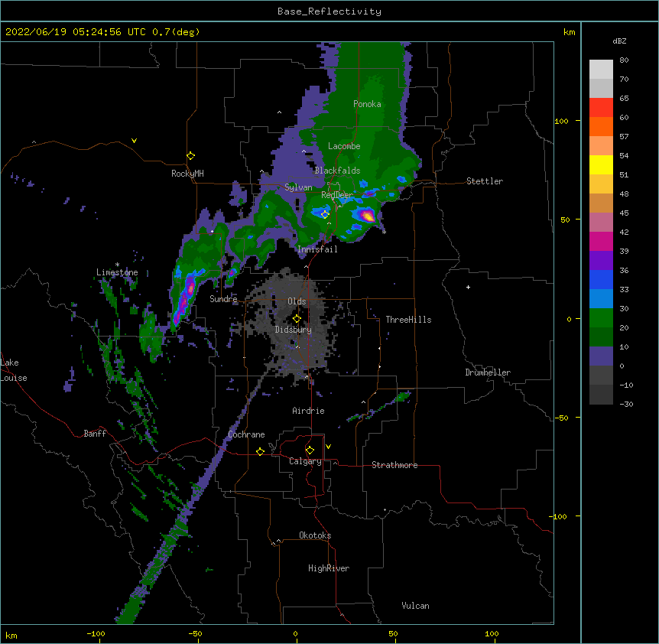Click the HighRiver city label
The image size is (659, 644).
click(329, 568)
